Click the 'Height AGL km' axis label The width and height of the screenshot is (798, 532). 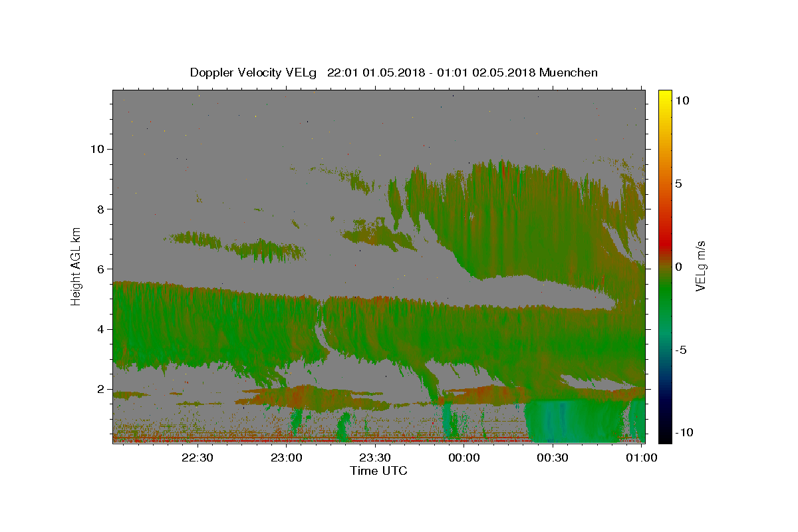76,266
